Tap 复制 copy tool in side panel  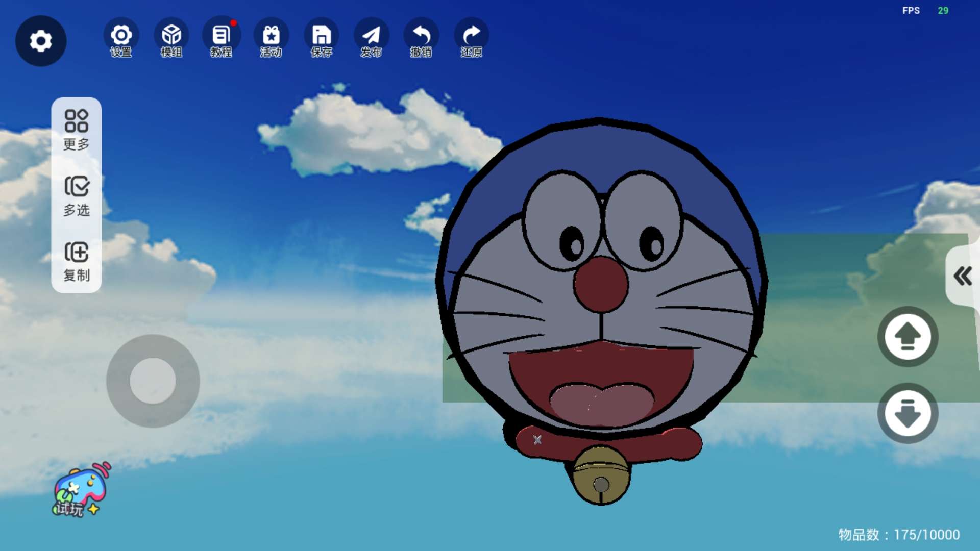pyautogui.click(x=77, y=262)
